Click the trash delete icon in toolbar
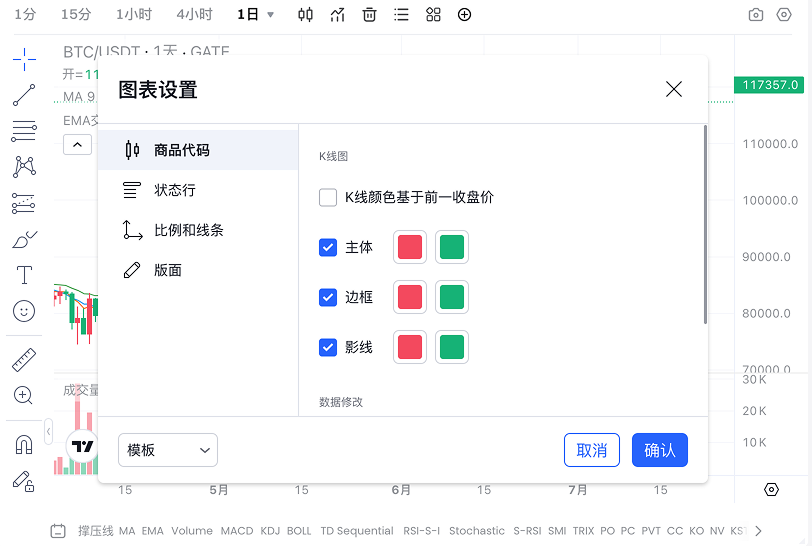The height and width of the screenshot is (546, 812). click(370, 15)
